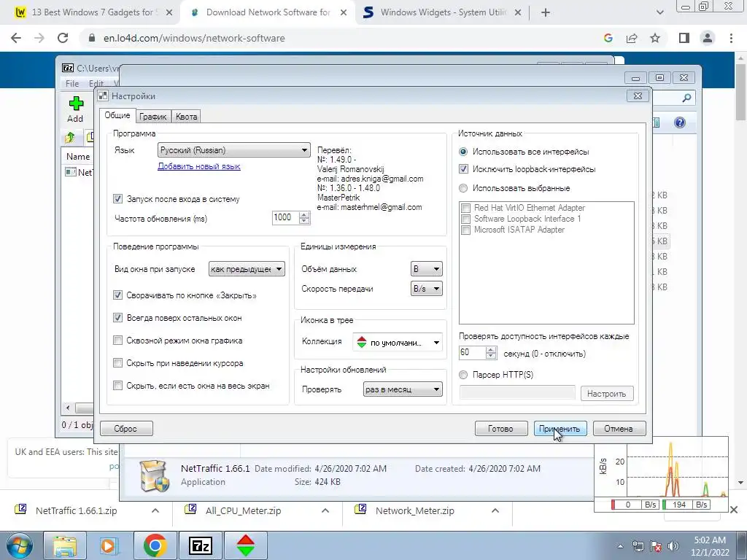Screen dimensions: 747x560
Task: Go back in Chrome
Action: (16, 38)
